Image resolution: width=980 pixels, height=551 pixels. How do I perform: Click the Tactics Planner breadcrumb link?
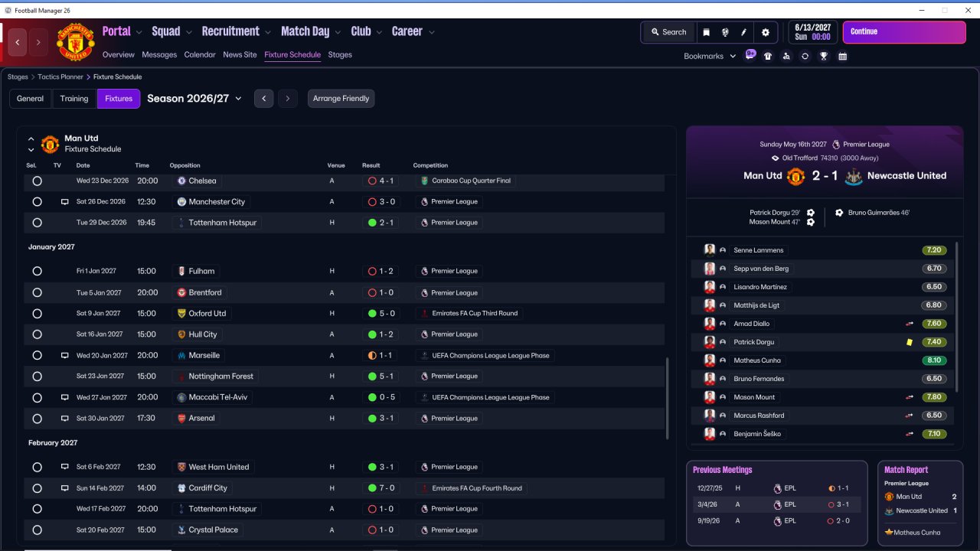point(60,77)
